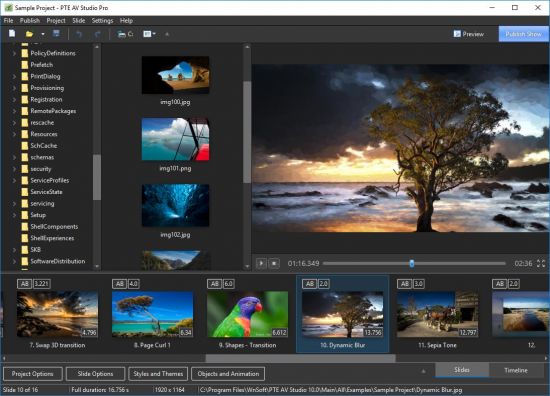Select the img100.jpg thumbnail
The image size is (550, 396).
pyautogui.click(x=175, y=75)
